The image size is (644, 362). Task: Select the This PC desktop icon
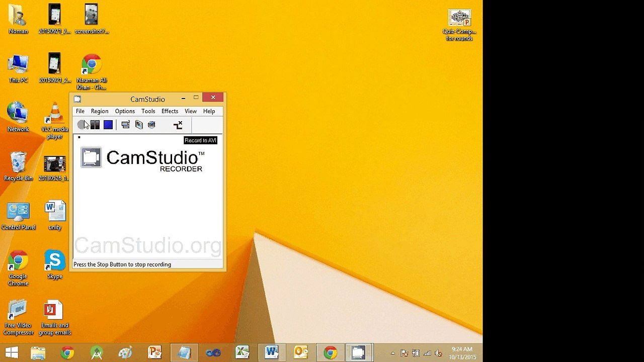point(18,69)
